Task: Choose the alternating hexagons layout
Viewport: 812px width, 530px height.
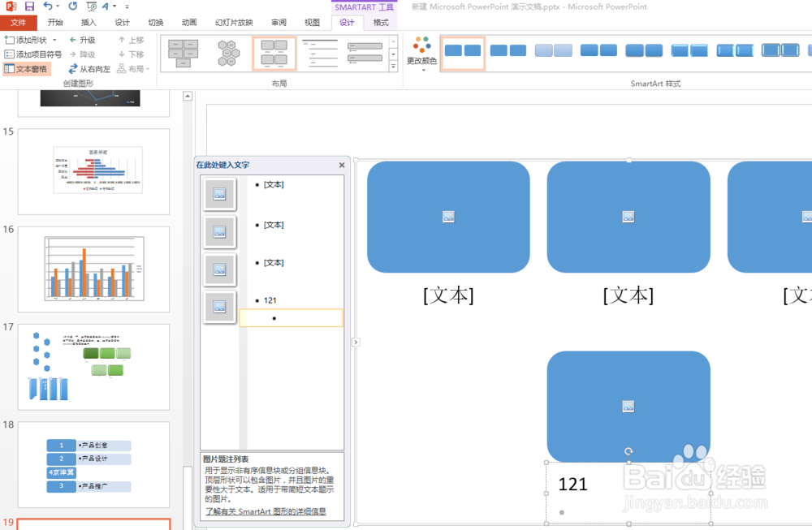Action: coord(228,54)
